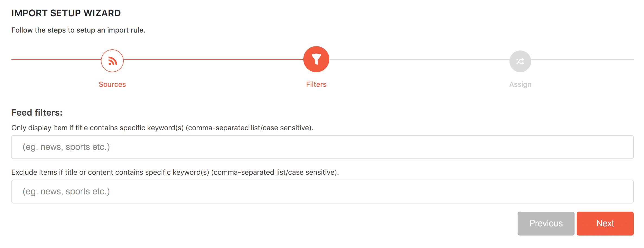Select the second keyword entry field

coord(322,191)
